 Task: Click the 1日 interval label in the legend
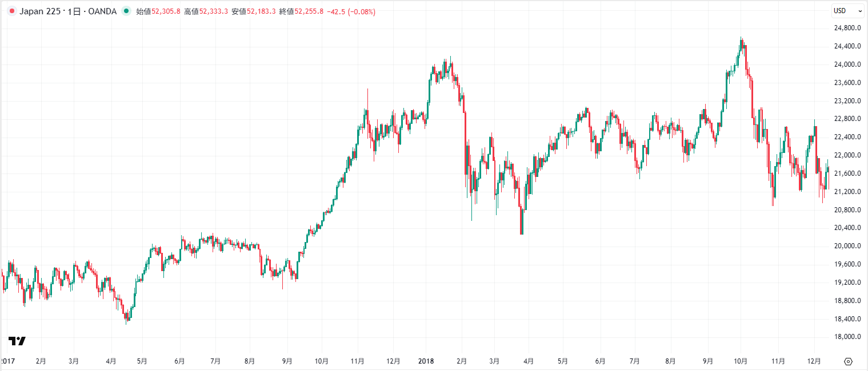(74, 11)
